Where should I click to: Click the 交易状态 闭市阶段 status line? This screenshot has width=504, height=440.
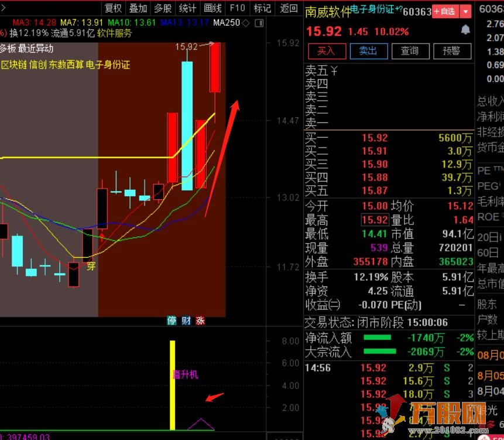[x=376, y=322]
